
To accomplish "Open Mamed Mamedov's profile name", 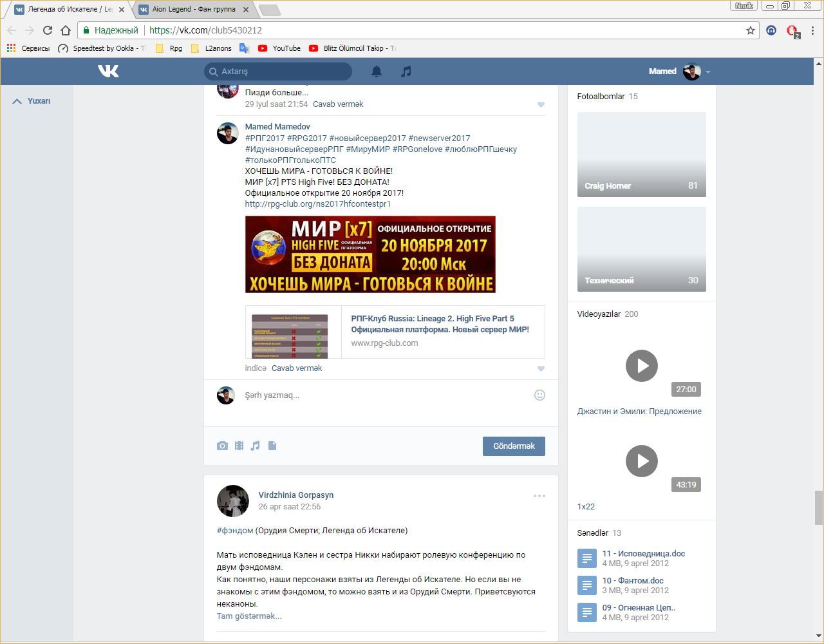I will click(277, 127).
